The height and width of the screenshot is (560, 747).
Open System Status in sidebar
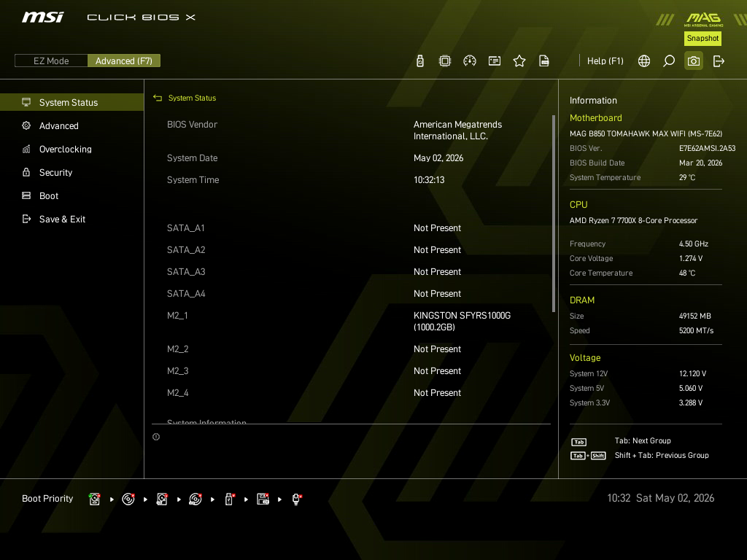point(72,102)
